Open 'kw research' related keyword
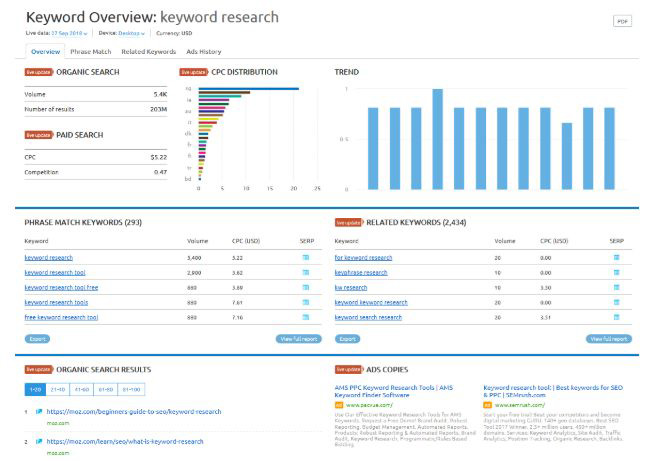The width and height of the screenshot is (653, 461). click(351, 288)
